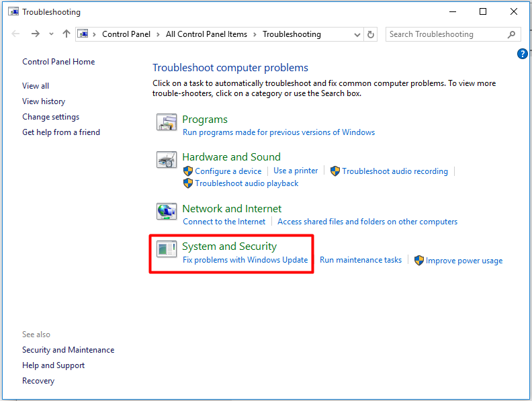This screenshot has height=401, width=532.
Task: Click the shield icon beside Troubleshoot audio recording
Action: (x=335, y=171)
